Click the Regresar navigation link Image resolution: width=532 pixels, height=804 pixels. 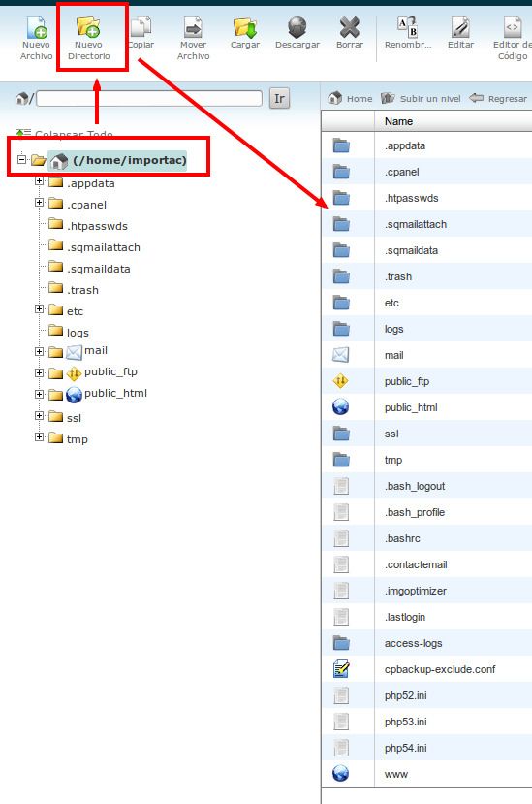pos(498,98)
